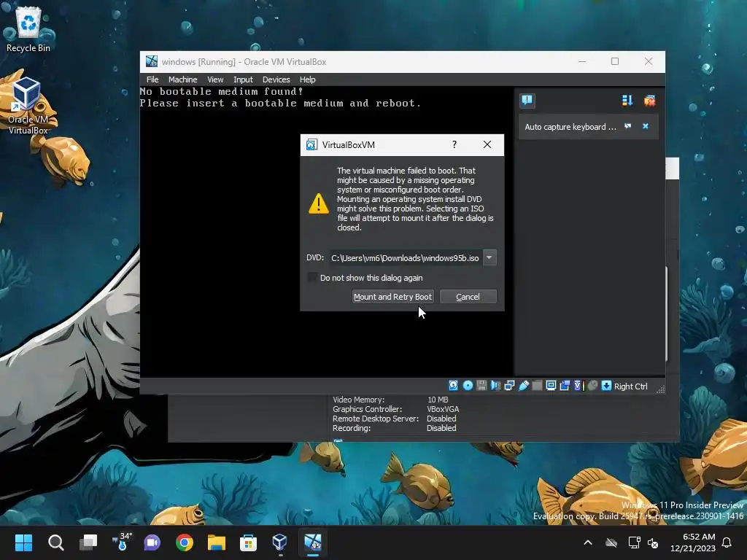
Task: Open the File menu
Action: [152, 79]
